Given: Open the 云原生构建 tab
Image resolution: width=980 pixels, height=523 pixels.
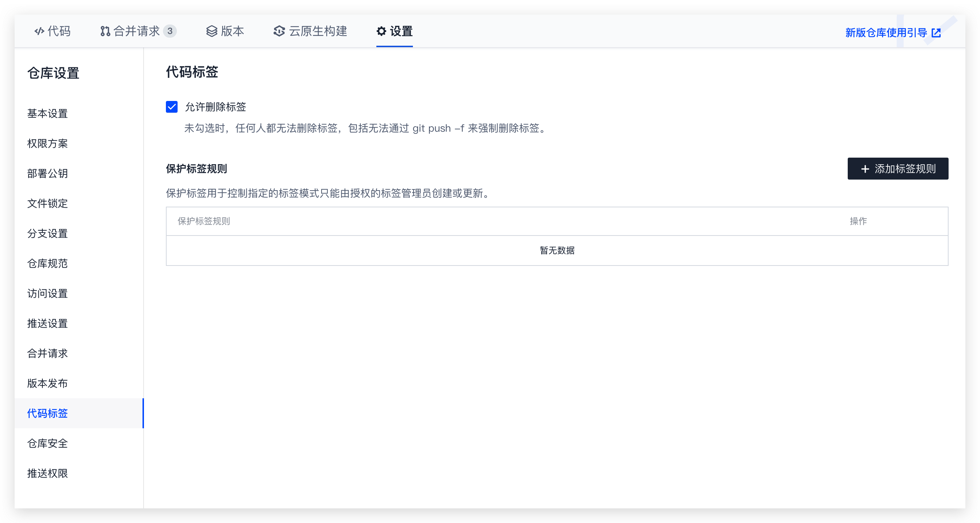Looking at the screenshot, I should click(x=310, y=31).
